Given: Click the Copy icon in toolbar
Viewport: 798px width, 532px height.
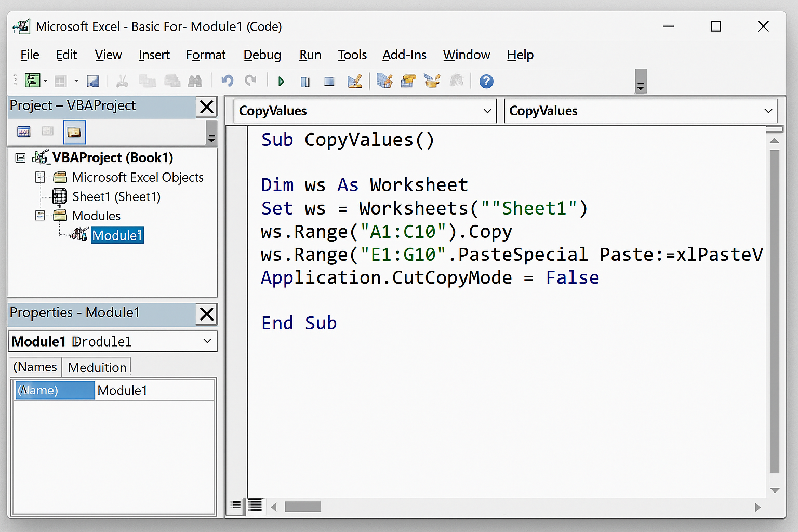Looking at the screenshot, I should pyautogui.click(x=147, y=81).
